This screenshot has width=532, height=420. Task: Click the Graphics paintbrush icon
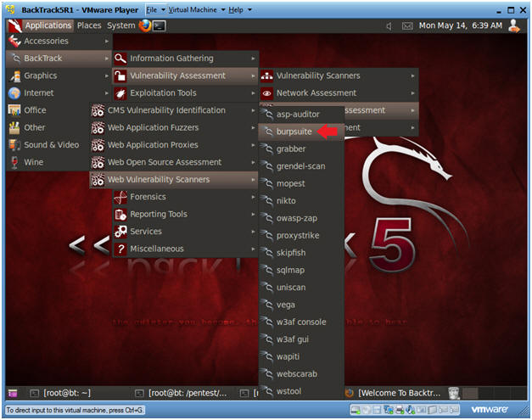tap(14, 76)
